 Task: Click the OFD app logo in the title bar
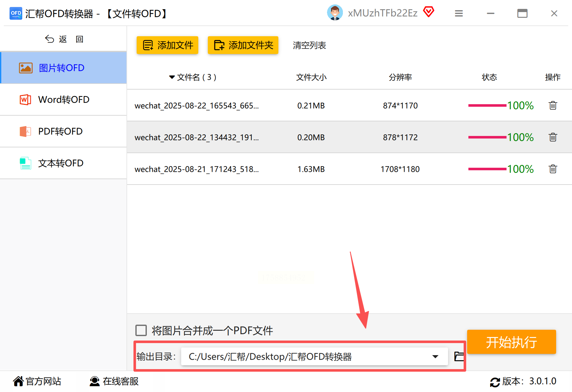pyautogui.click(x=16, y=13)
